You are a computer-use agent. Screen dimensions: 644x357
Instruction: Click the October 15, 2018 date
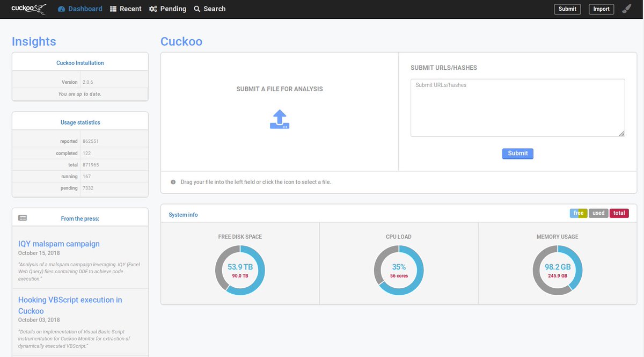click(x=39, y=253)
